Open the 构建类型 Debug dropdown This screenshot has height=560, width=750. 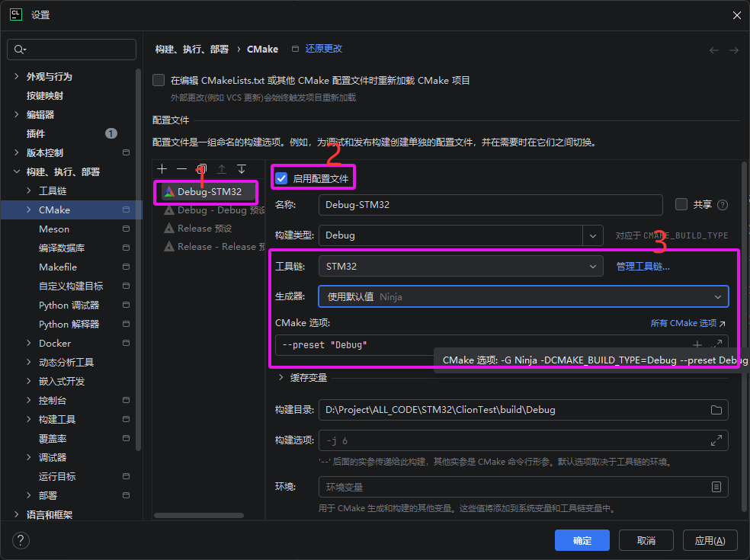click(x=593, y=235)
